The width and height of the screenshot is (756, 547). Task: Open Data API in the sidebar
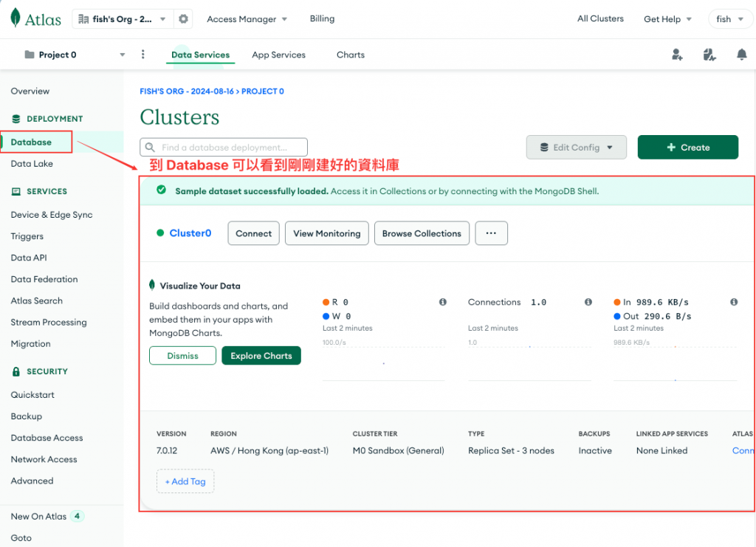pos(29,258)
